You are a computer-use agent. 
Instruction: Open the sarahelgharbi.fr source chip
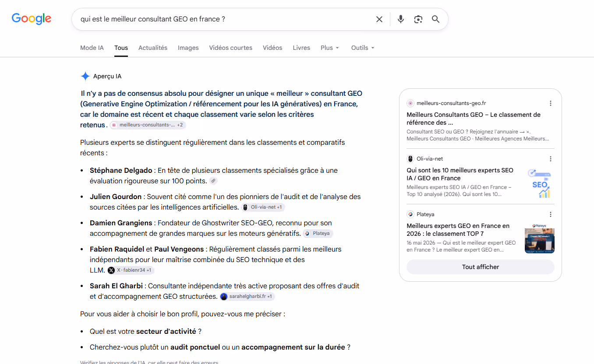[247, 297]
